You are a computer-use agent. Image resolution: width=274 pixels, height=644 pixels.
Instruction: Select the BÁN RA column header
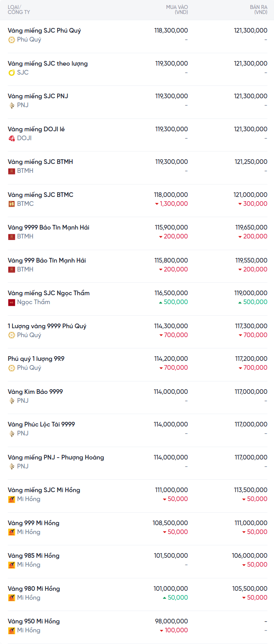[x=258, y=10]
